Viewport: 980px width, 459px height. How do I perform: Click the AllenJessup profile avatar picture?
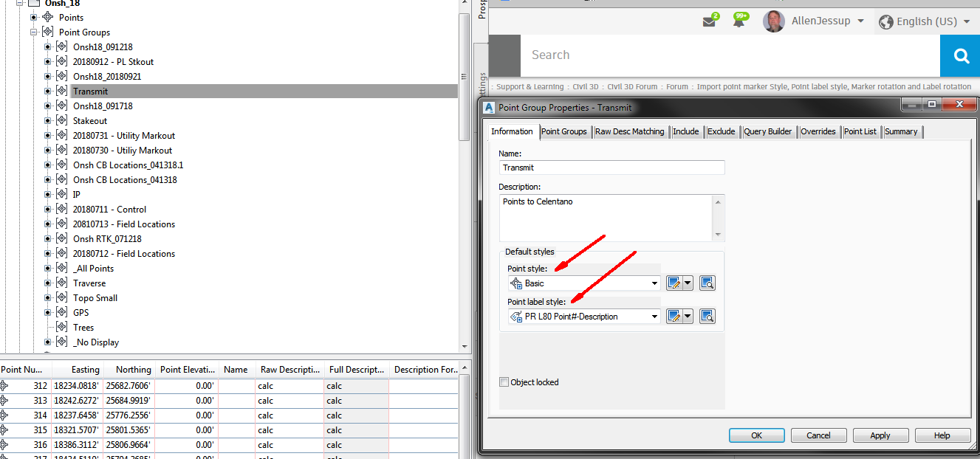773,21
